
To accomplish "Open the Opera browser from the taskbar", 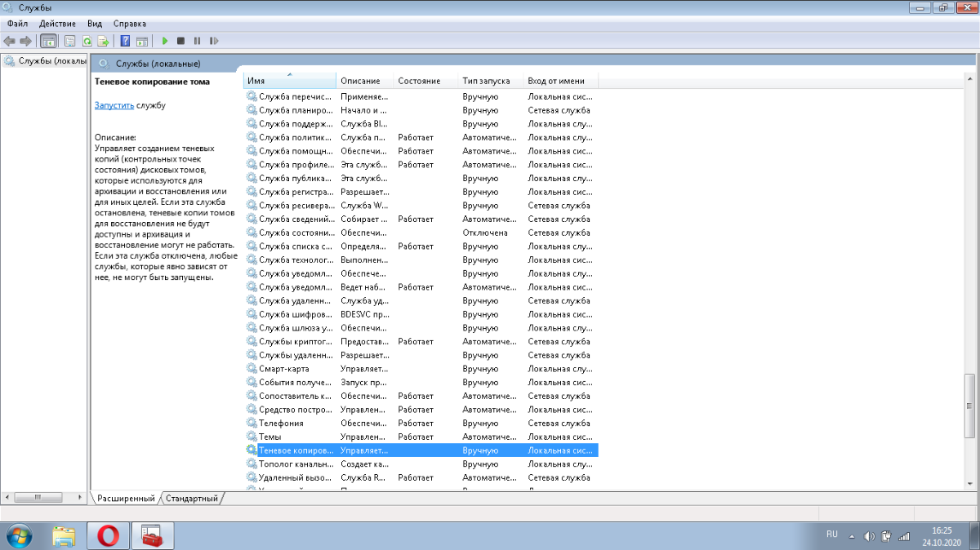I will click(x=109, y=536).
